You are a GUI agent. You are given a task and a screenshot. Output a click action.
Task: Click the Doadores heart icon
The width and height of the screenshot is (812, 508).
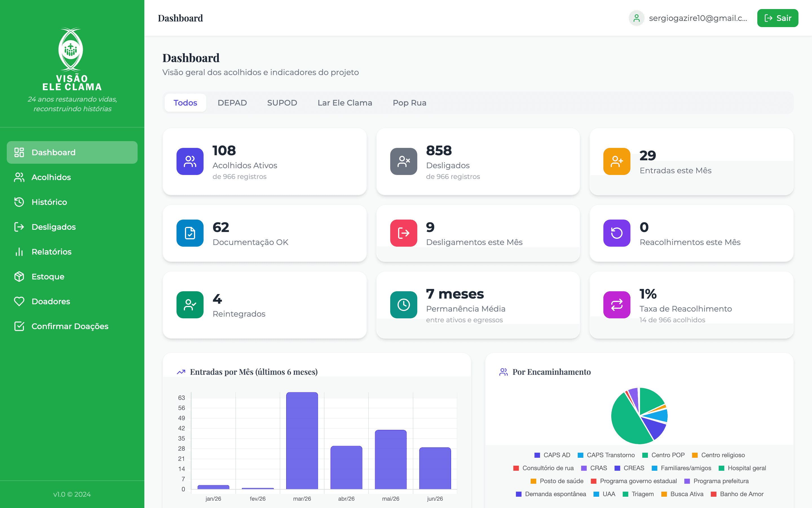pyautogui.click(x=19, y=301)
